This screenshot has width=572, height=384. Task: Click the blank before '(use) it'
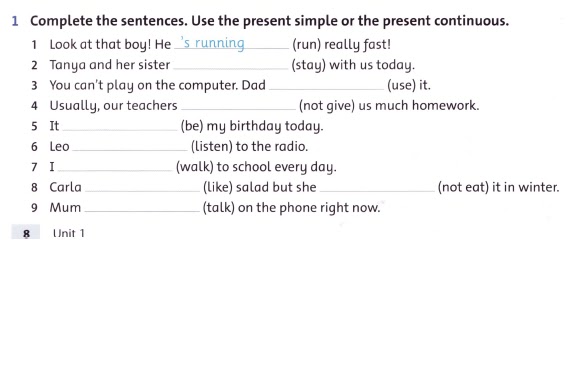point(326,85)
